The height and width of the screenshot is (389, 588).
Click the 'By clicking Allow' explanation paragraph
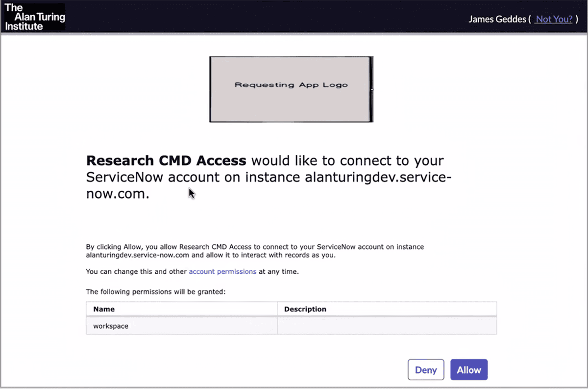255,251
